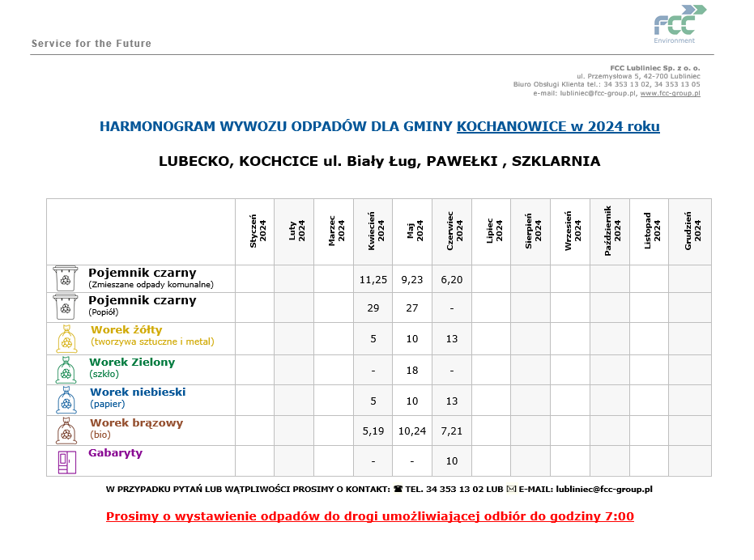Screen dimensions: 754x560
Task: Click the Worek brązowy cell showing 10,24
Action: pos(412,431)
